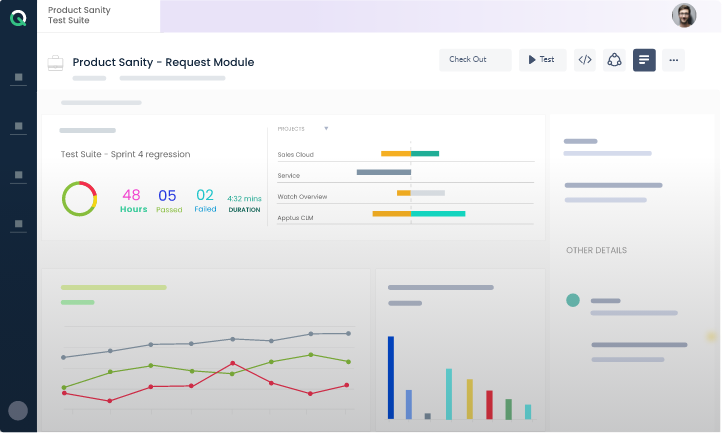The height and width of the screenshot is (433, 725).
Task: Select the text lines view icon
Action: point(644,60)
